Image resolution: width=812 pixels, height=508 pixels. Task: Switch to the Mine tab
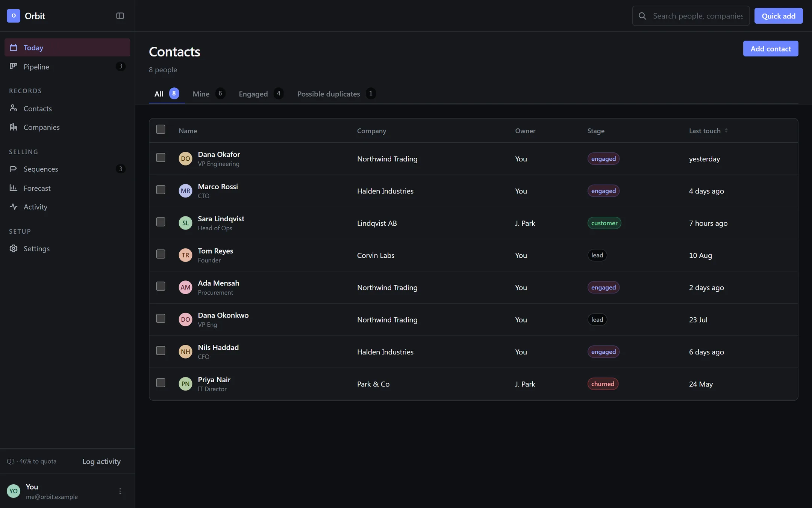click(209, 94)
